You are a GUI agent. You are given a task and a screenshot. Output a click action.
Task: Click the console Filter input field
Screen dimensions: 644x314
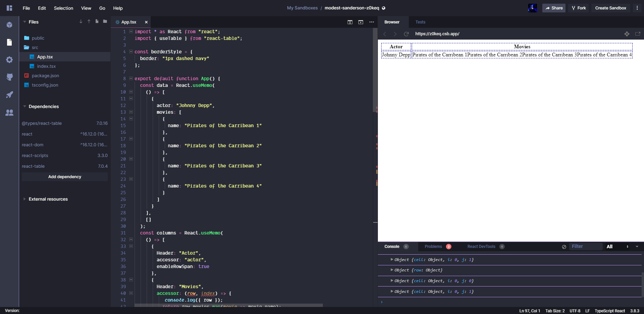point(585,247)
